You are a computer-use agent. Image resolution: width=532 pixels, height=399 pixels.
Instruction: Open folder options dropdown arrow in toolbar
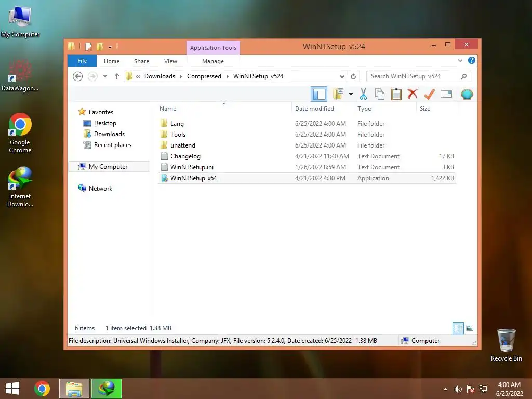[x=351, y=94]
